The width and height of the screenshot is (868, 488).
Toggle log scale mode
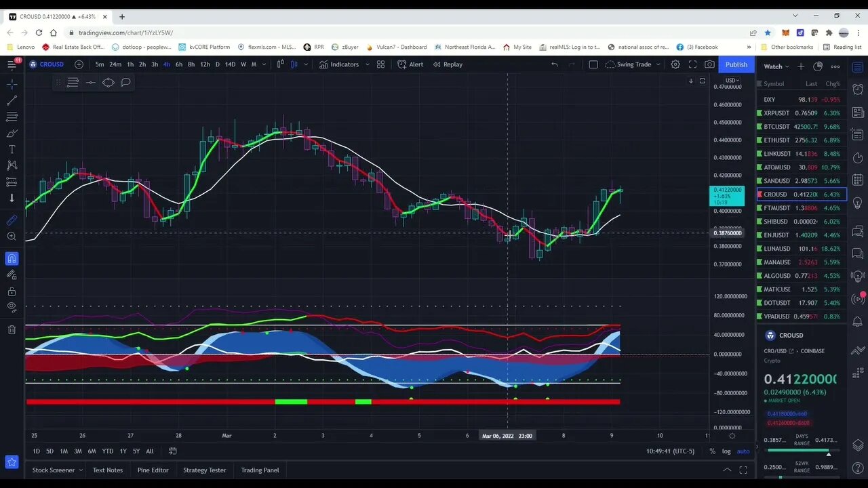pos(726,451)
